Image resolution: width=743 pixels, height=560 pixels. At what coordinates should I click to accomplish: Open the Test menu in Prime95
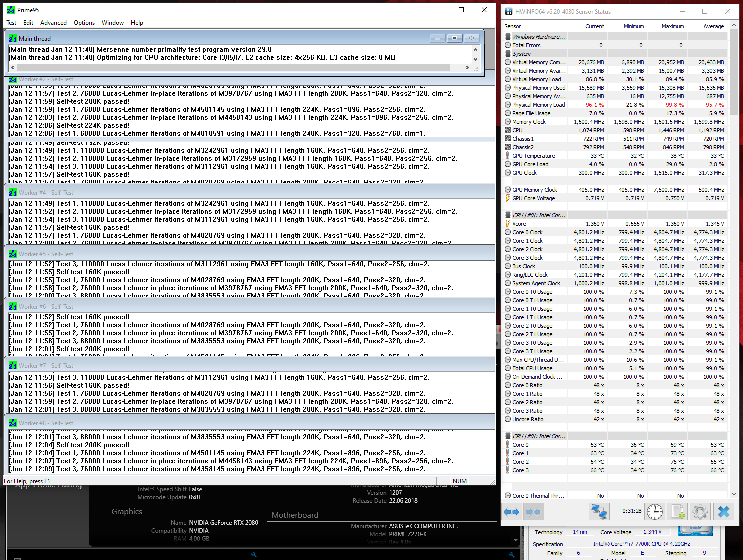[x=11, y=23]
